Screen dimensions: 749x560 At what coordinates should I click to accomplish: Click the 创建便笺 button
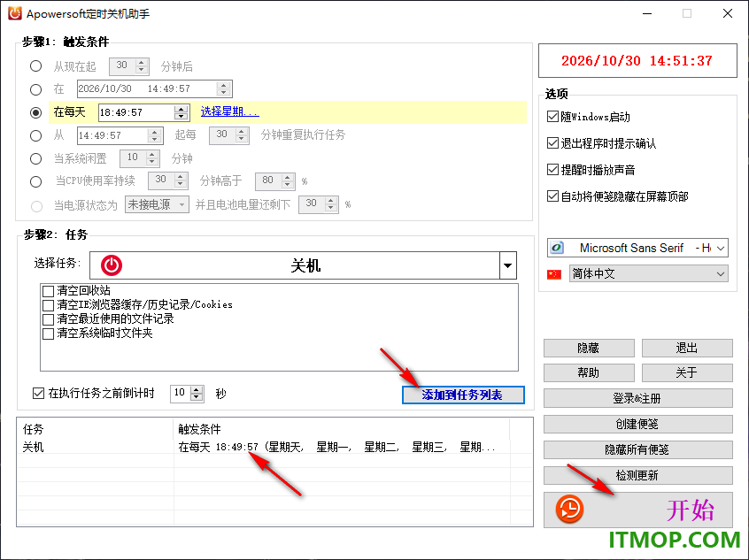pyautogui.click(x=638, y=424)
